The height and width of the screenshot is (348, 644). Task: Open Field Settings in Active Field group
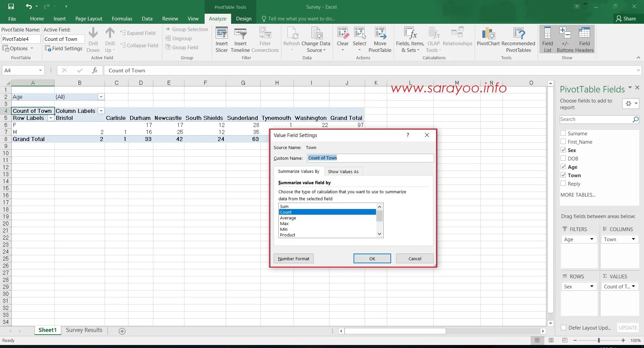63,49
